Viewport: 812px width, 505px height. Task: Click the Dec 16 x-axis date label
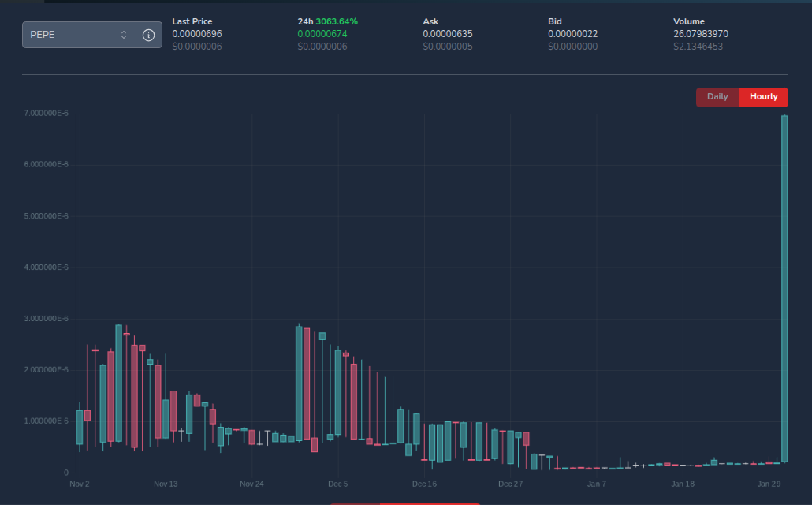pos(424,484)
